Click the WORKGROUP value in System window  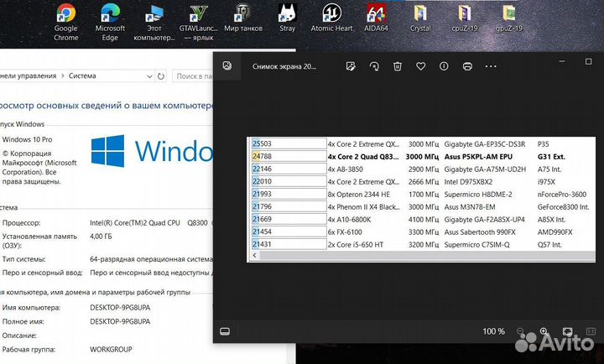111,350
